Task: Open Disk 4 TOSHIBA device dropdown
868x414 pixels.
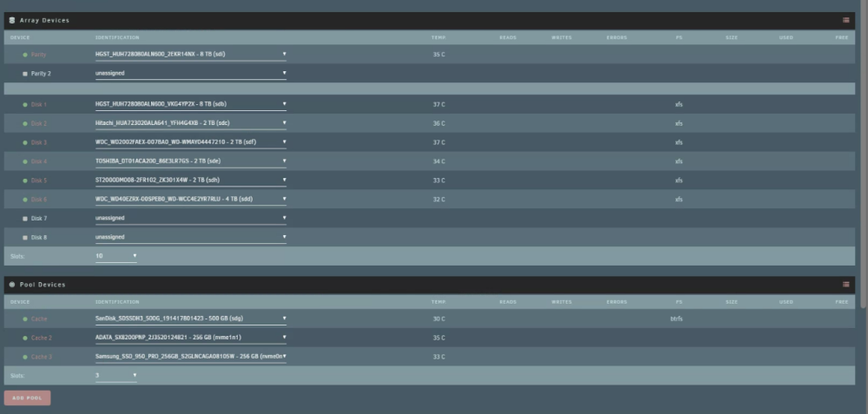Action: coord(191,161)
